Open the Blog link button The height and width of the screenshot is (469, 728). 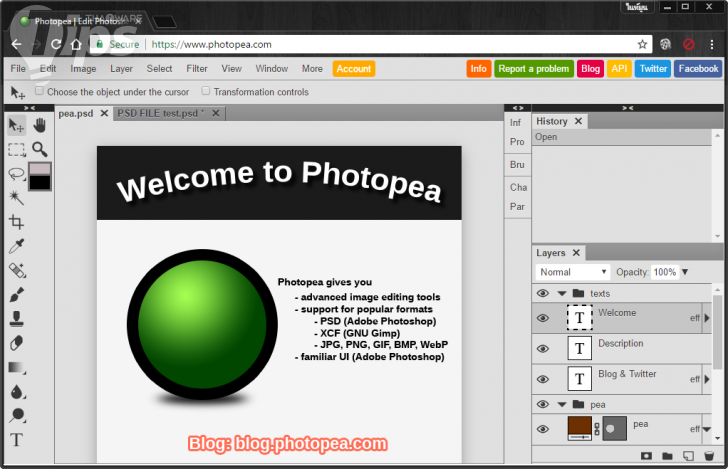coord(591,69)
